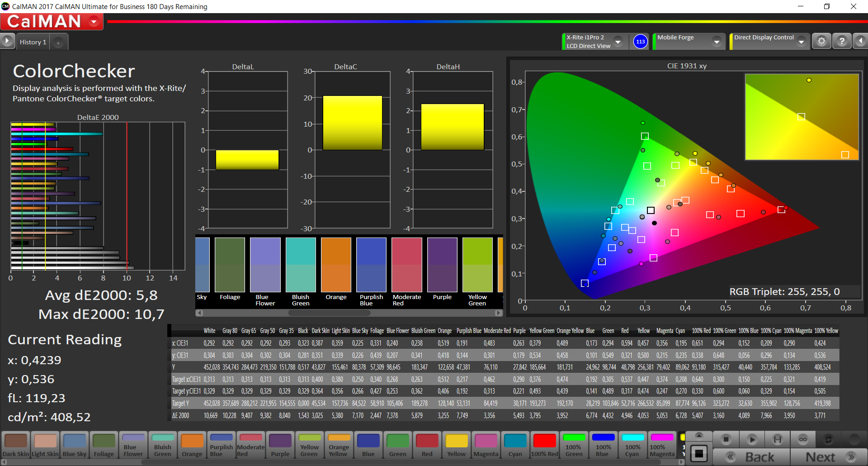The height and width of the screenshot is (466, 868).
Task: Expand the X-Rite i1Pro 2 meter dropdown
Action: click(618, 42)
